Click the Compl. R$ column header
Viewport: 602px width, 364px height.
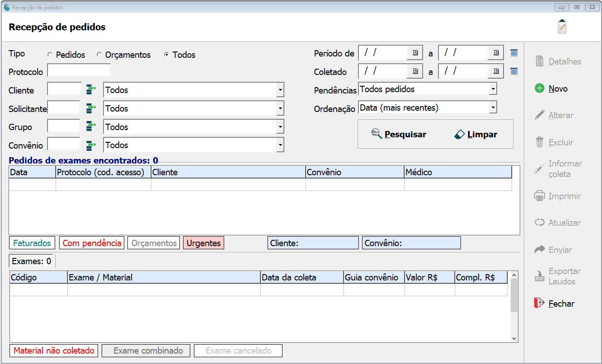coord(481,277)
